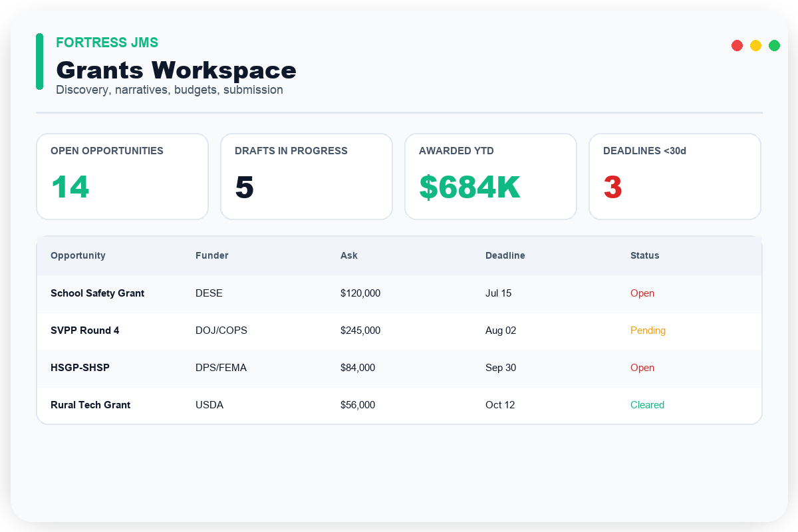Click the Aug 02 deadline
This screenshot has height=532, width=798.
point(501,331)
